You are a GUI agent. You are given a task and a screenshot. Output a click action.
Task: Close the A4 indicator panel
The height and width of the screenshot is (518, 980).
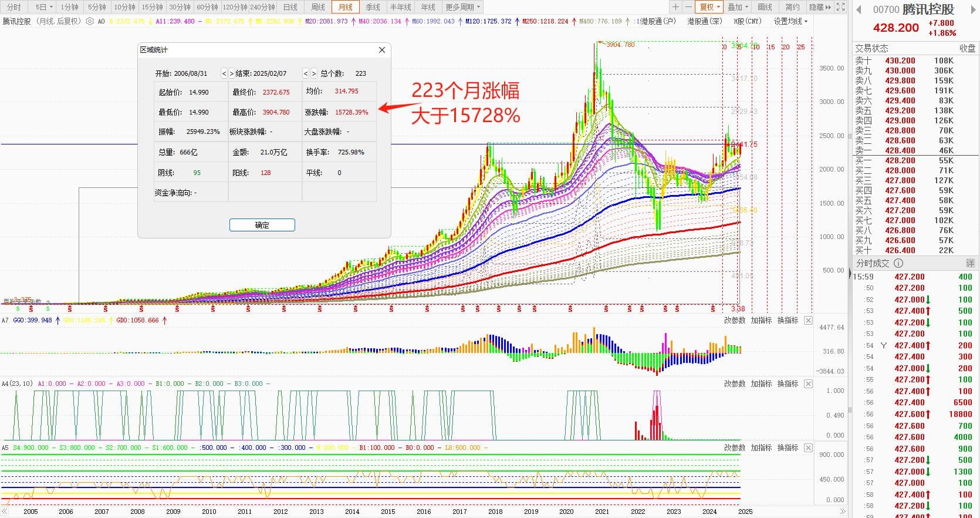click(x=808, y=384)
